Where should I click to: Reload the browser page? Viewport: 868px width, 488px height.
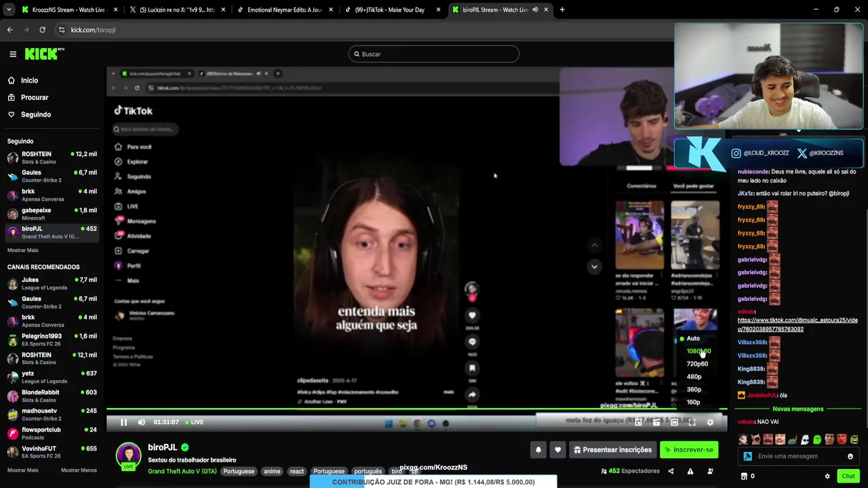pos(42,30)
